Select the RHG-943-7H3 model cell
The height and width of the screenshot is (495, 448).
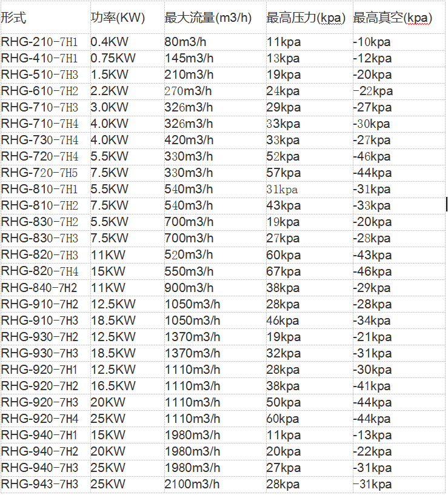click(x=39, y=484)
